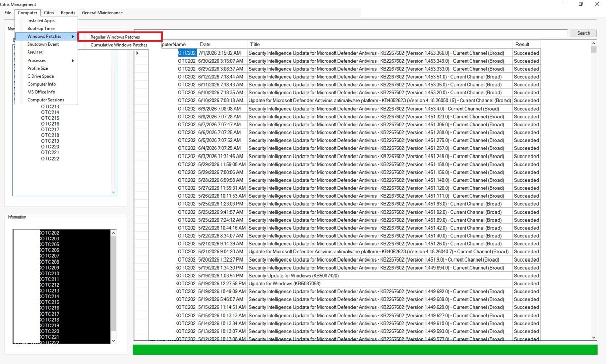Image resolution: width=606 pixels, height=364 pixels.
Task: Click Succeeded result for 6/12/2026 row
Action: coord(526,77)
